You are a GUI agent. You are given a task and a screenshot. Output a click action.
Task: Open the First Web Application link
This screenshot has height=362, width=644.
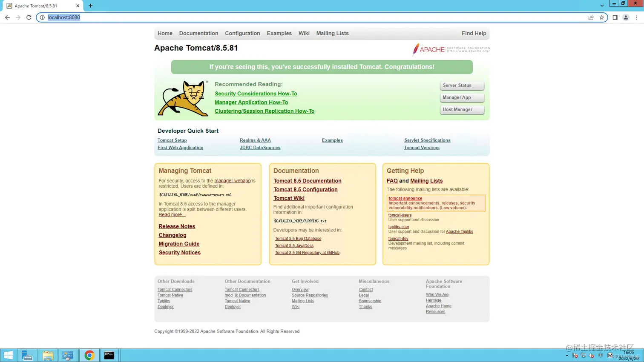180,148
